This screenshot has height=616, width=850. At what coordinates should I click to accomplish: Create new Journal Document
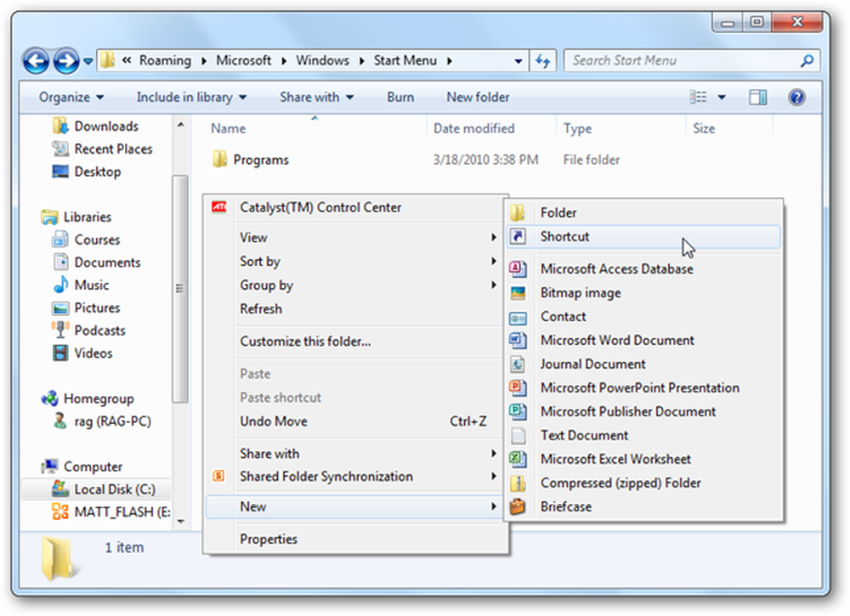643,365
